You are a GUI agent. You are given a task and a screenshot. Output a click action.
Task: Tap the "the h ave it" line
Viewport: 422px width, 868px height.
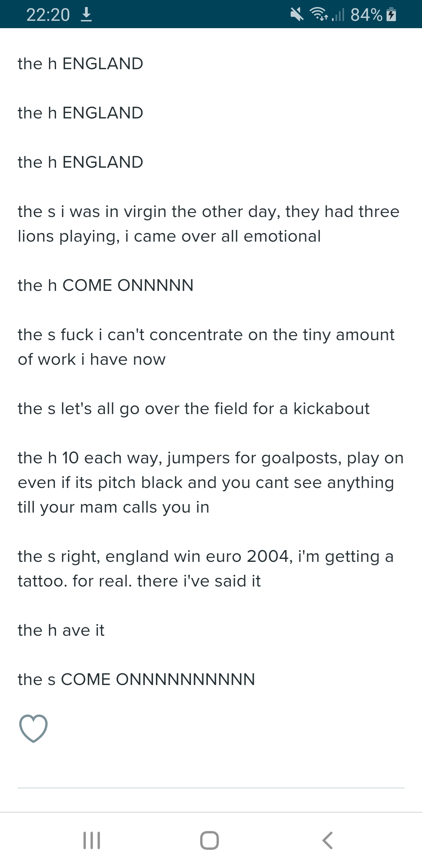(x=61, y=630)
